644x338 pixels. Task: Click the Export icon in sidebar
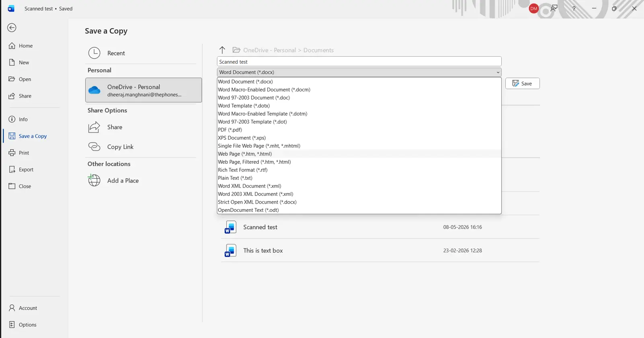[12, 169]
